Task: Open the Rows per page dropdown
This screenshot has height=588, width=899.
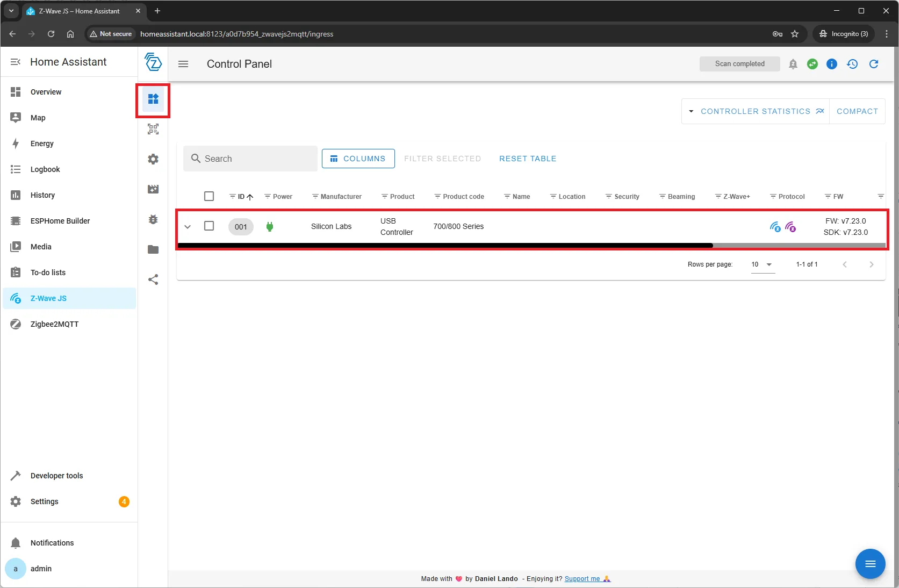Action: point(763,264)
